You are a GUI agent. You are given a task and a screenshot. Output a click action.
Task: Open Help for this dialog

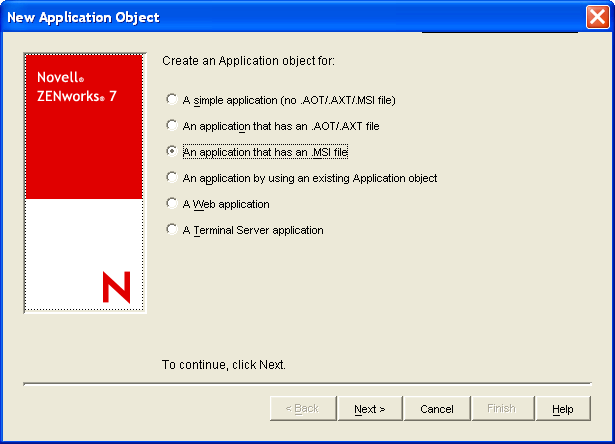click(563, 409)
